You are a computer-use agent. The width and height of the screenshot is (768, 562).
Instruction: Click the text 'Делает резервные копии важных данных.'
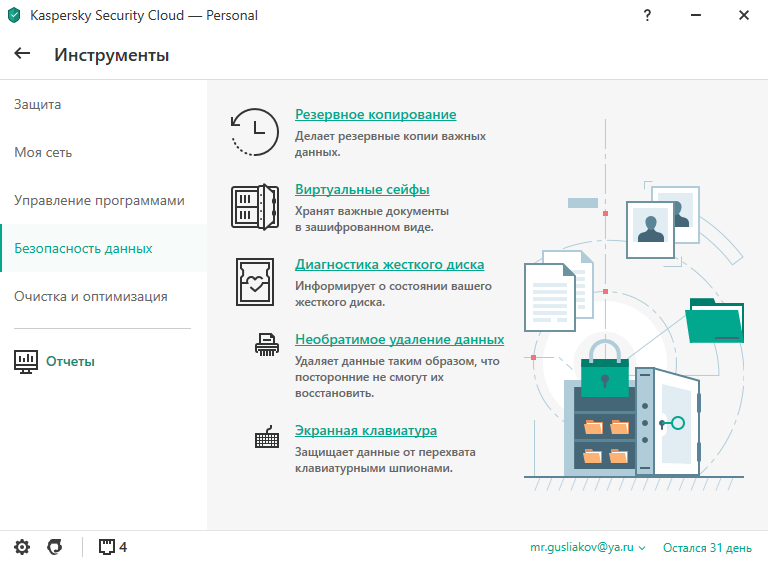(390, 144)
